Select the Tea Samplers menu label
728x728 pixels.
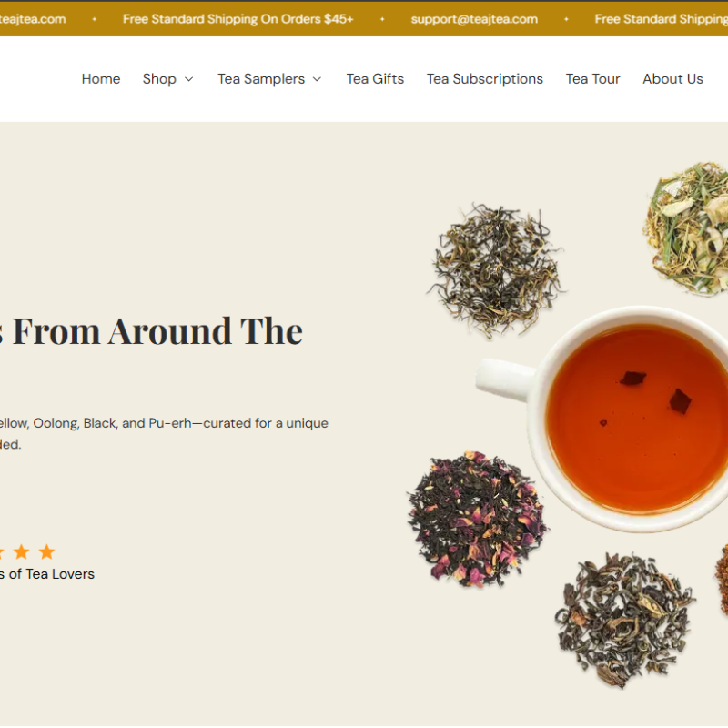(261, 79)
